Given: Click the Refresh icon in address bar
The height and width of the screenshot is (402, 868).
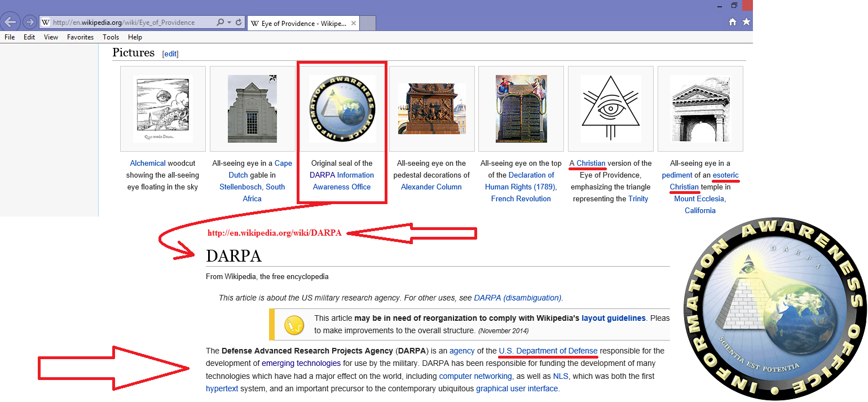Looking at the screenshot, I should coord(239,23).
